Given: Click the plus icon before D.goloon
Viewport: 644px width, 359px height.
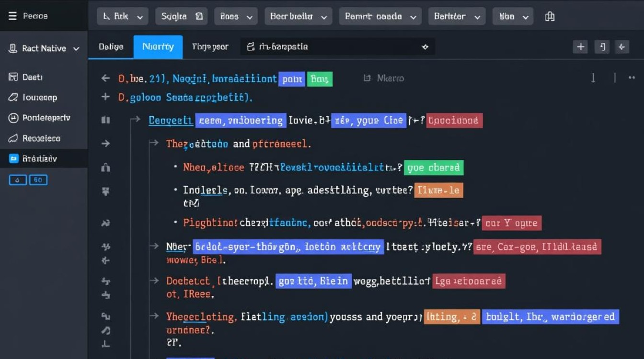Looking at the screenshot, I should 105,97.
